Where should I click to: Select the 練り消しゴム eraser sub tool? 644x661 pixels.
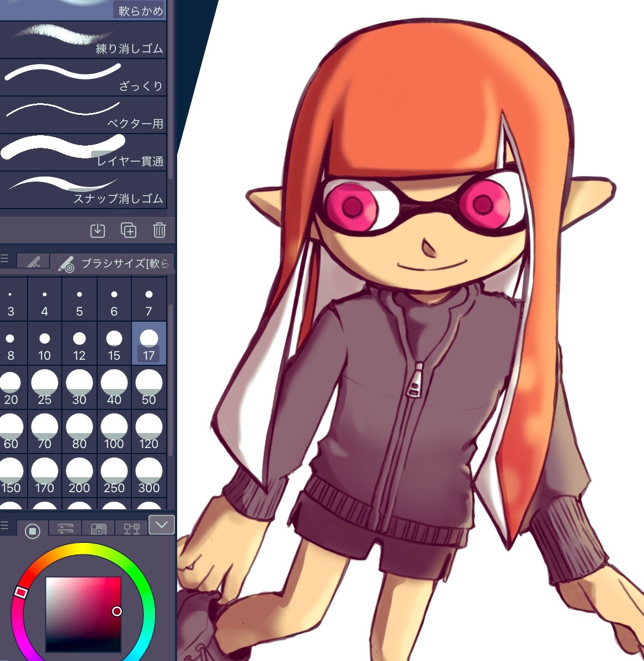[x=83, y=40]
